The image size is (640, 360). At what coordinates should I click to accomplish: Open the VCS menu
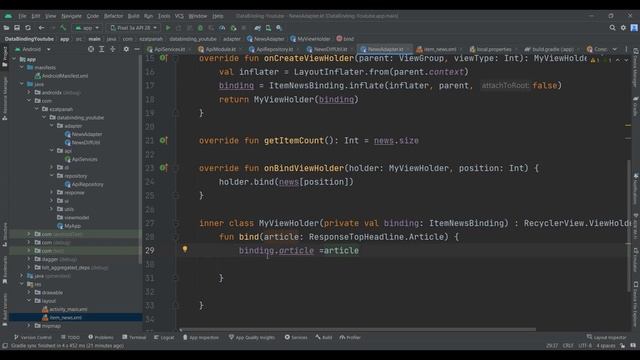pos(179,16)
